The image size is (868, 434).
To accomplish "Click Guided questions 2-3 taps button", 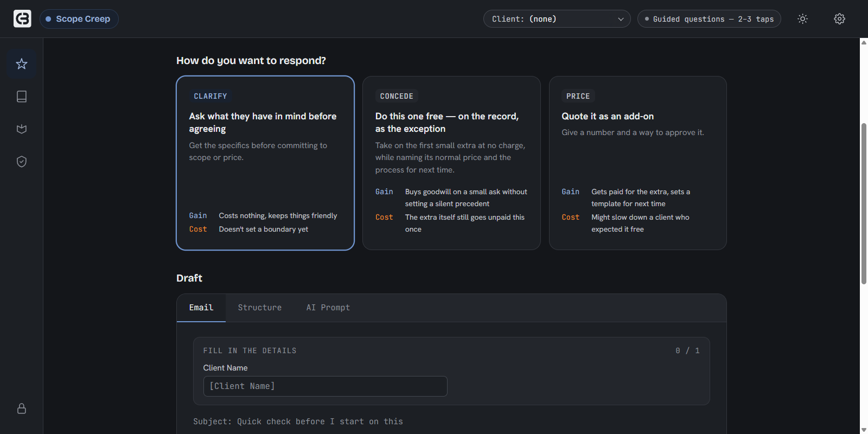I will point(709,19).
